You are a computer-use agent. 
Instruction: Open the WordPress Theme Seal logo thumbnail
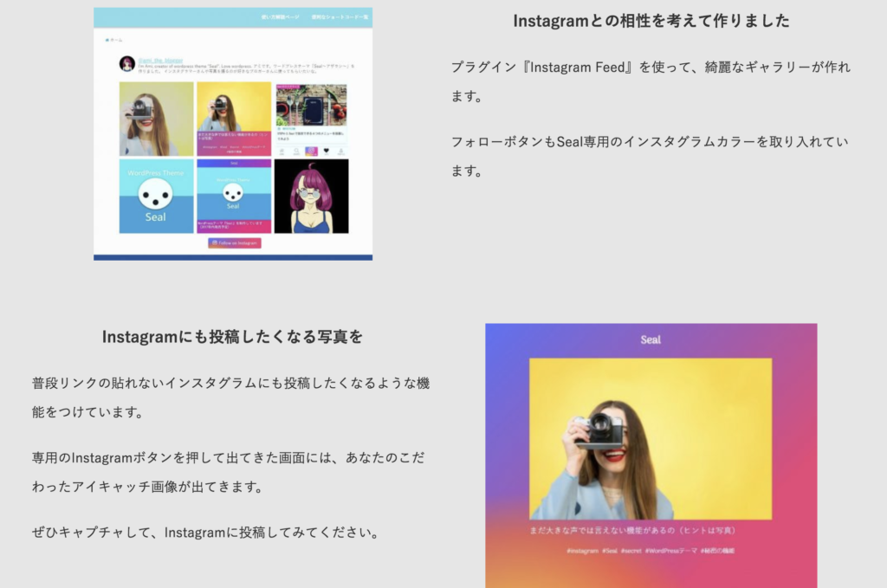tap(156, 197)
